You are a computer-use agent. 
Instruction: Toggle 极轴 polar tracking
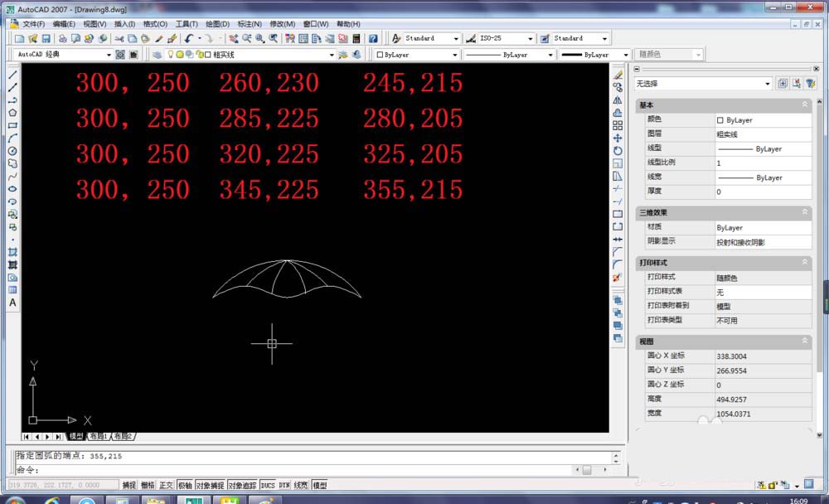click(x=185, y=485)
